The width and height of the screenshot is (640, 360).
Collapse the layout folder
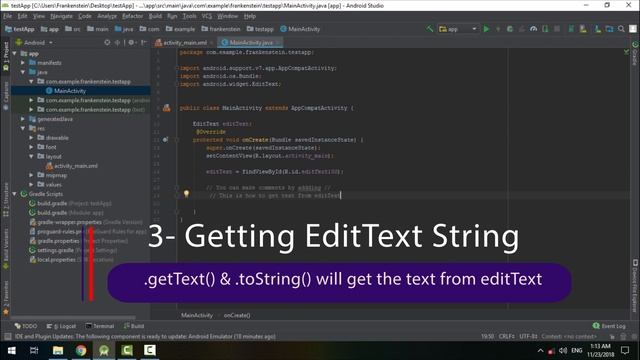click(x=31, y=156)
